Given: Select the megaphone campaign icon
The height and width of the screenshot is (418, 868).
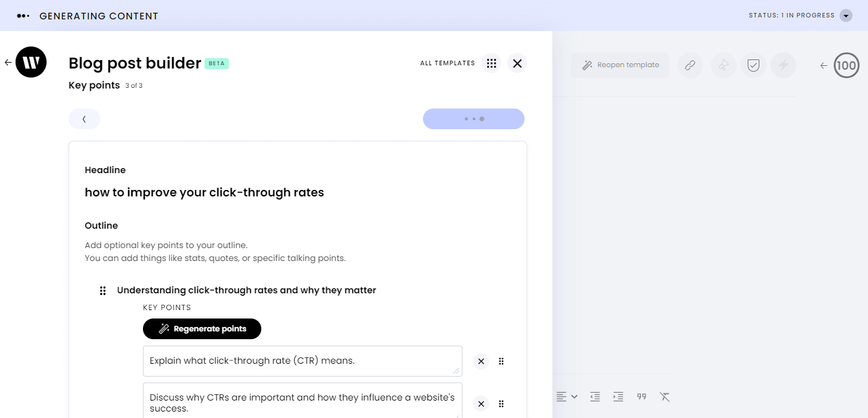Looking at the screenshot, I should pyautogui.click(x=723, y=65).
